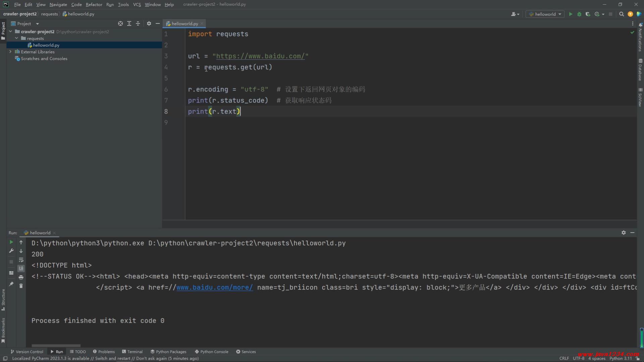Open Project panel options gear
Viewport: 644px width, 362px height.
(149, 23)
